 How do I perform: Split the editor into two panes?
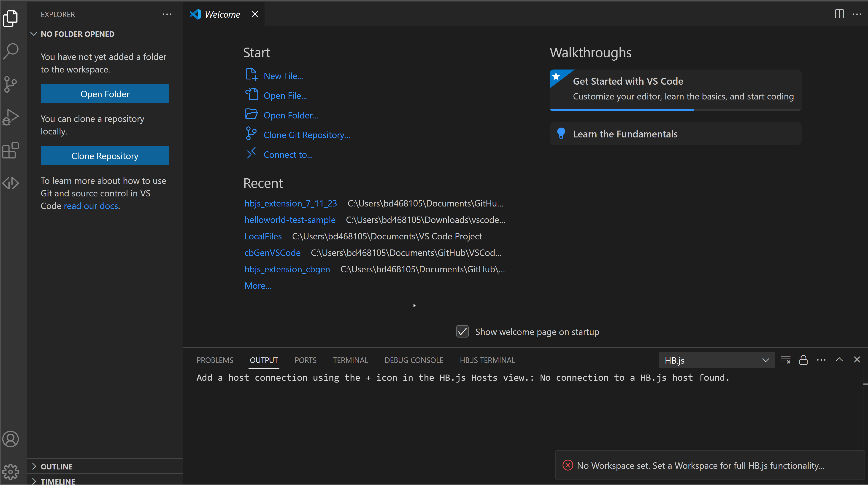839,14
